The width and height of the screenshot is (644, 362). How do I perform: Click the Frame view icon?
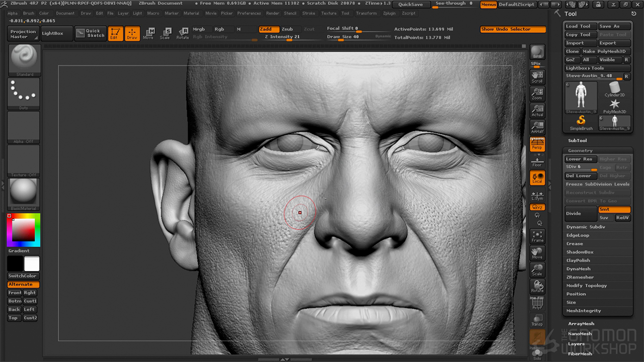click(537, 236)
